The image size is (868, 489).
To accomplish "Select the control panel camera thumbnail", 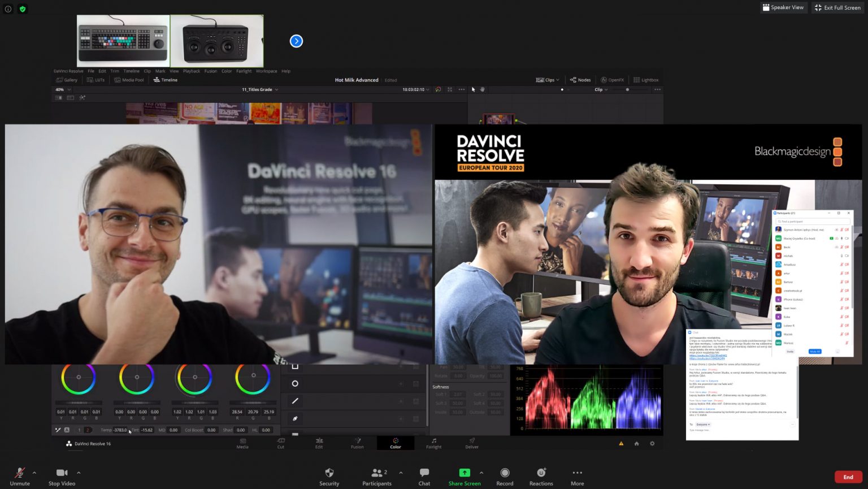I will point(217,41).
